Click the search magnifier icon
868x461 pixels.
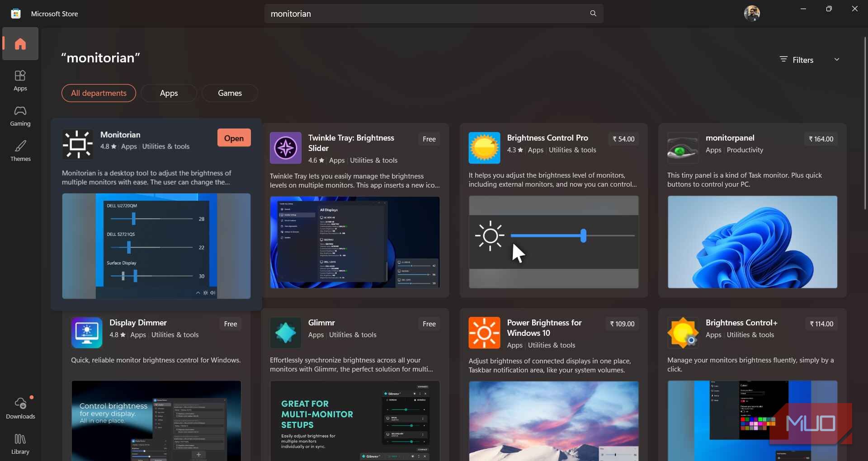tap(593, 14)
